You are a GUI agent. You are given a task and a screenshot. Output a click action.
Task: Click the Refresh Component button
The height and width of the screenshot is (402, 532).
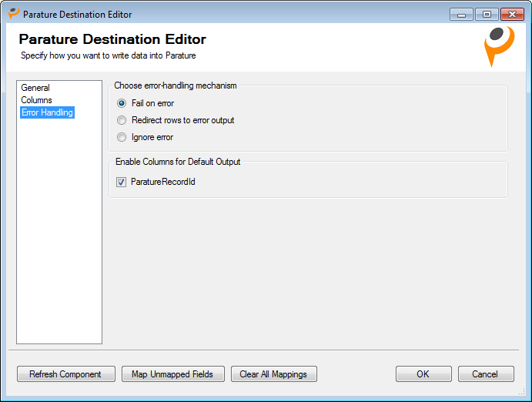tap(65, 374)
